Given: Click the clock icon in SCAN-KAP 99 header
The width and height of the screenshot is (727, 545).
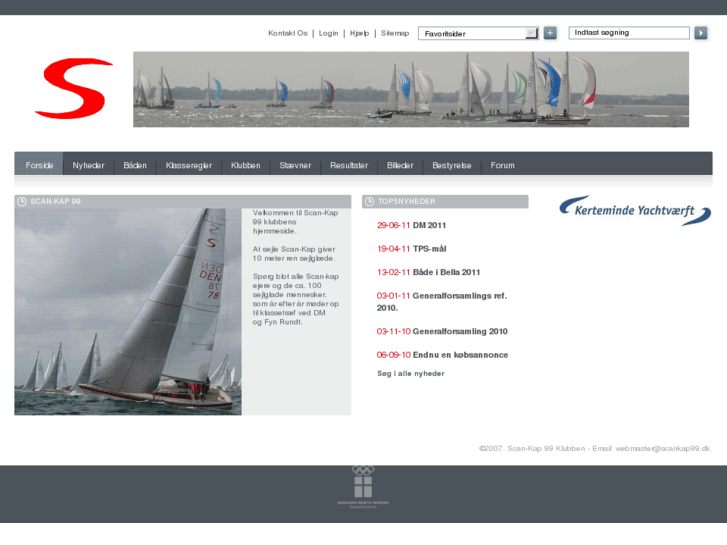Looking at the screenshot, I should click(x=22, y=201).
